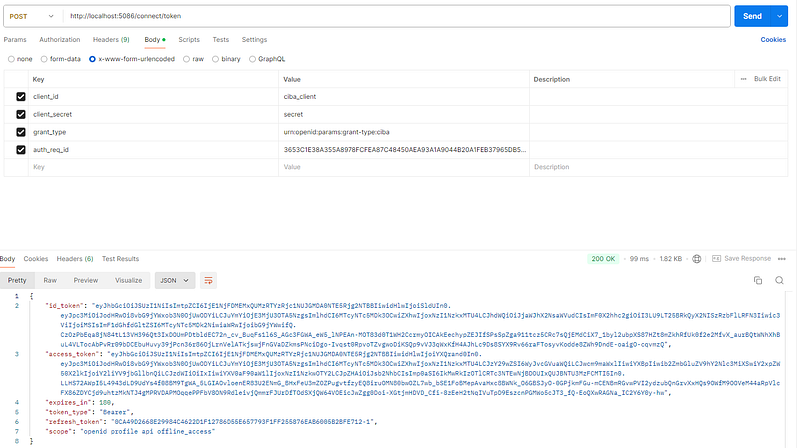Select the GraphQL body type
The height and width of the screenshot is (448, 800).
point(252,59)
